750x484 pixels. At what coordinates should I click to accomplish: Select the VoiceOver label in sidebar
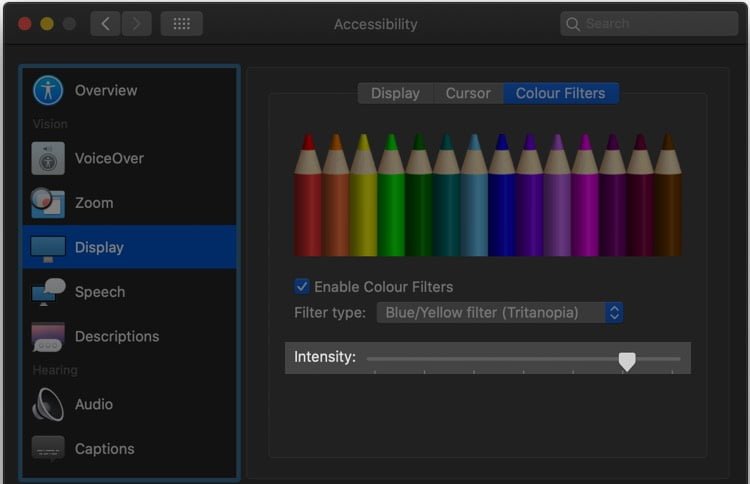pyautogui.click(x=110, y=158)
